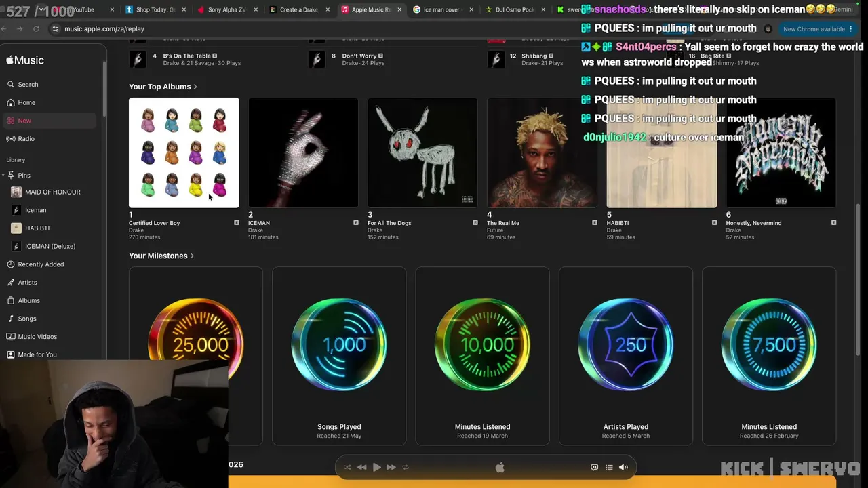
Task: Show lyrics using the speech bubble icon
Action: (x=595, y=467)
